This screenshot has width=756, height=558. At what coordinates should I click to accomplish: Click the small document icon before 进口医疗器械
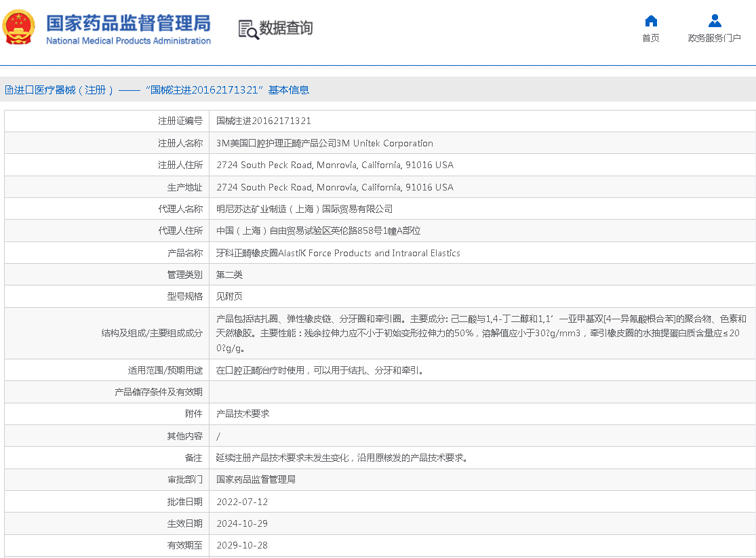pyautogui.click(x=9, y=89)
